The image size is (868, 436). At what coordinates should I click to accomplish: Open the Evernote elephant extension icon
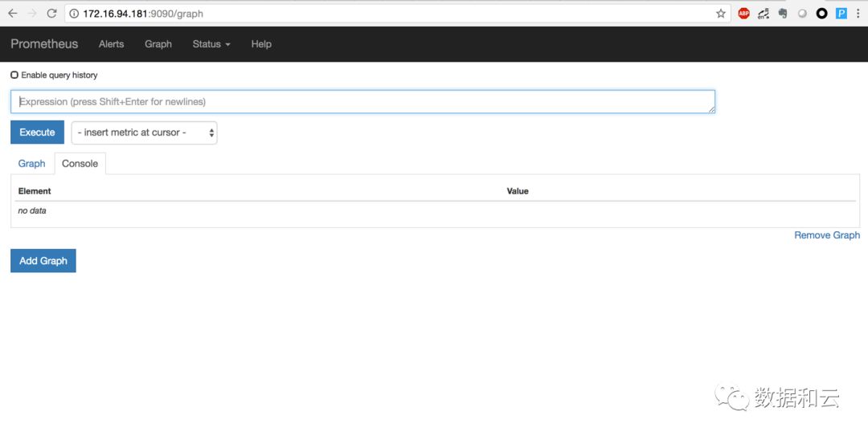click(783, 14)
